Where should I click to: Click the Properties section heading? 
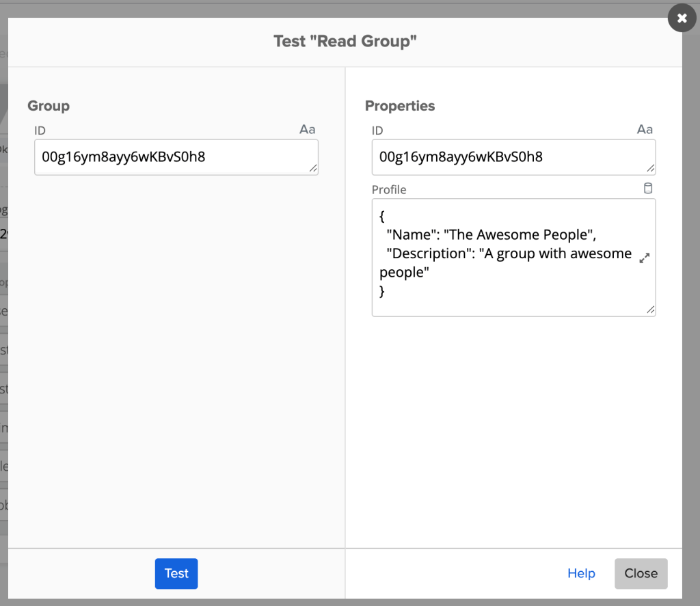pyautogui.click(x=400, y=106)
